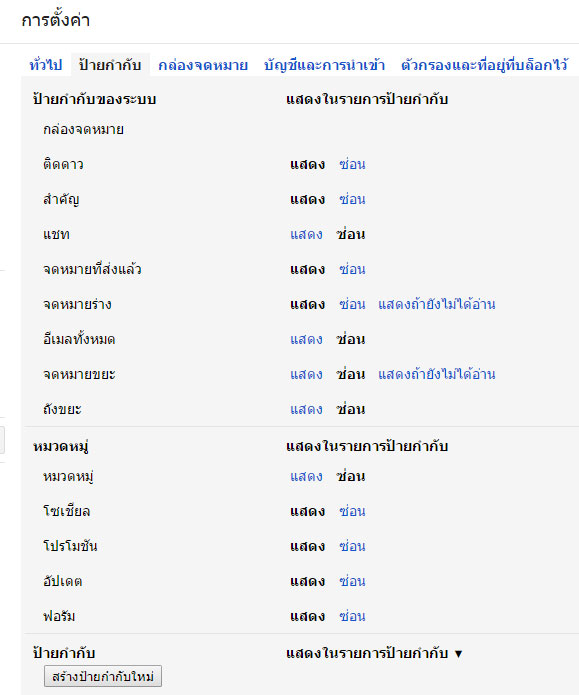Switch to the กล่องจดหมาย tab
The width and height of the screenshot is (579, 695).
(203, 65)
